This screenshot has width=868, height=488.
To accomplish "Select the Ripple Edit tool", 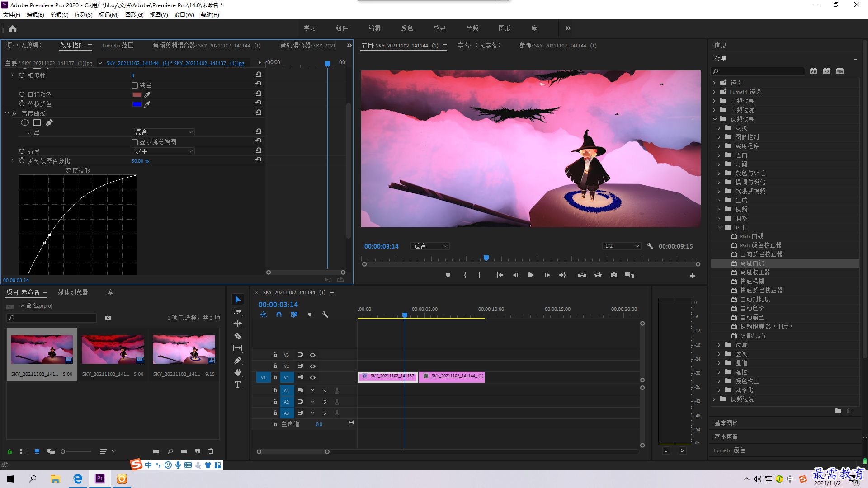I will 238,324.
